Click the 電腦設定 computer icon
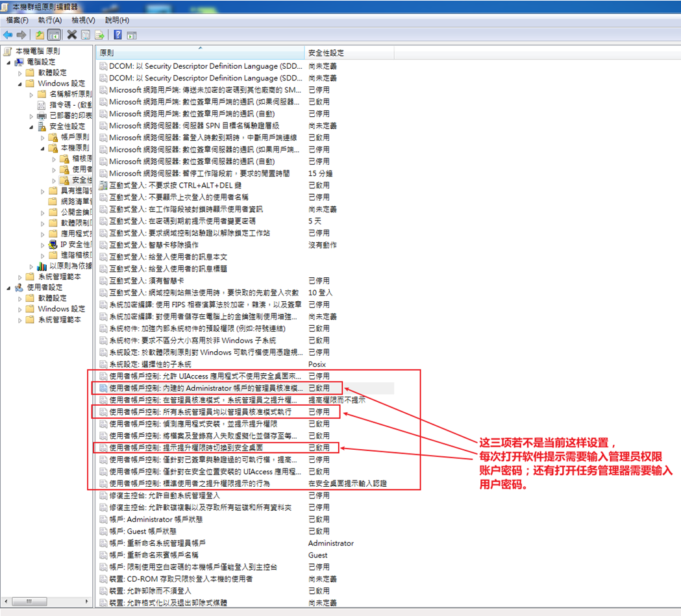Image resolution: width=681 pixels, height=616 pixels. click(19, 62)
